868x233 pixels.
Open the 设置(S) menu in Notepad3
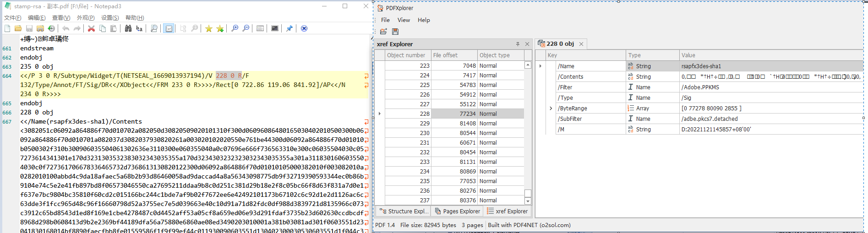(110, 18)
